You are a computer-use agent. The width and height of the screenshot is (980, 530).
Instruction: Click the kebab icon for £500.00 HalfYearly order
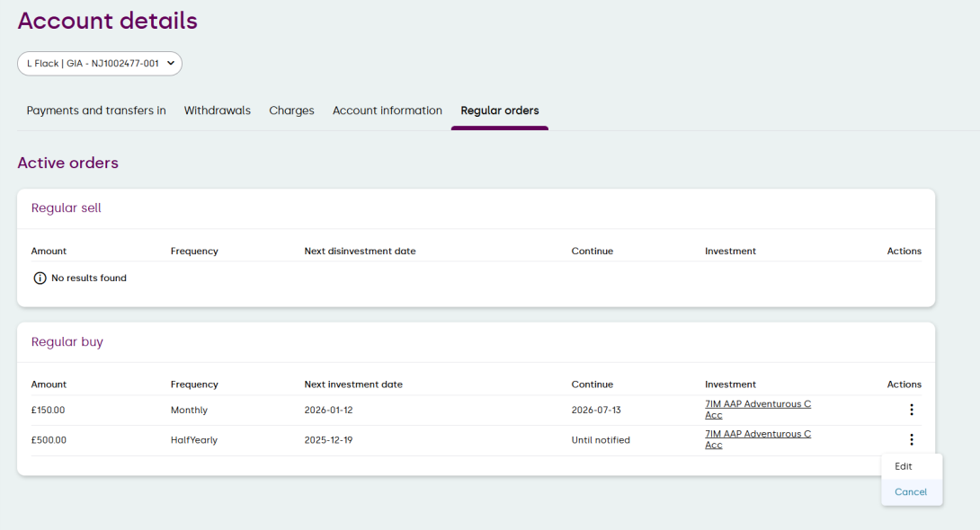911,440
